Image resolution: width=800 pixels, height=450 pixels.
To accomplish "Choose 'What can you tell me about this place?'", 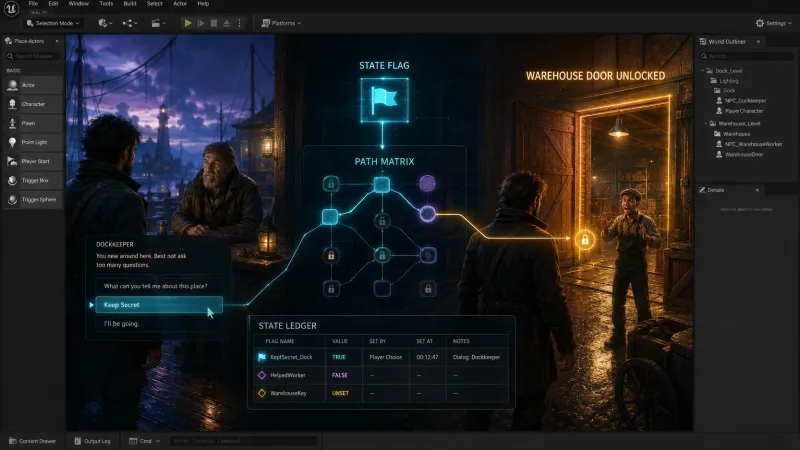I will (x=159, y=286).
